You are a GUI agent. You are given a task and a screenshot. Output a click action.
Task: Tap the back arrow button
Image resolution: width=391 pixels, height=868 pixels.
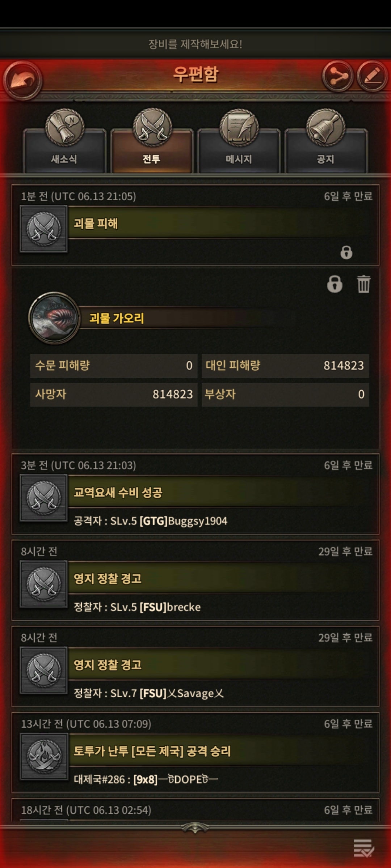(x=23, y=81)
